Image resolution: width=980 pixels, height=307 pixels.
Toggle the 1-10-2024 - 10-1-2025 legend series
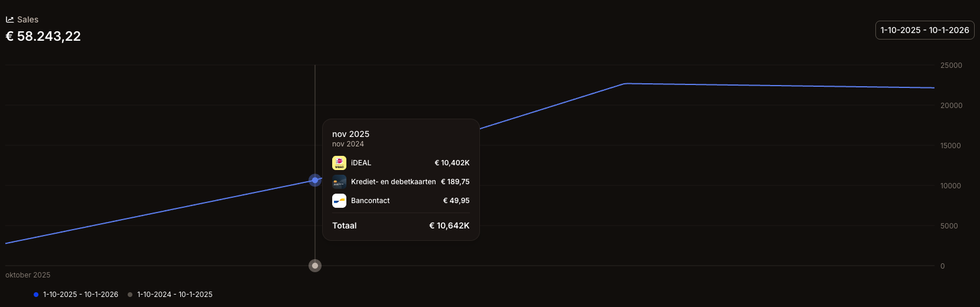(174, 295)
